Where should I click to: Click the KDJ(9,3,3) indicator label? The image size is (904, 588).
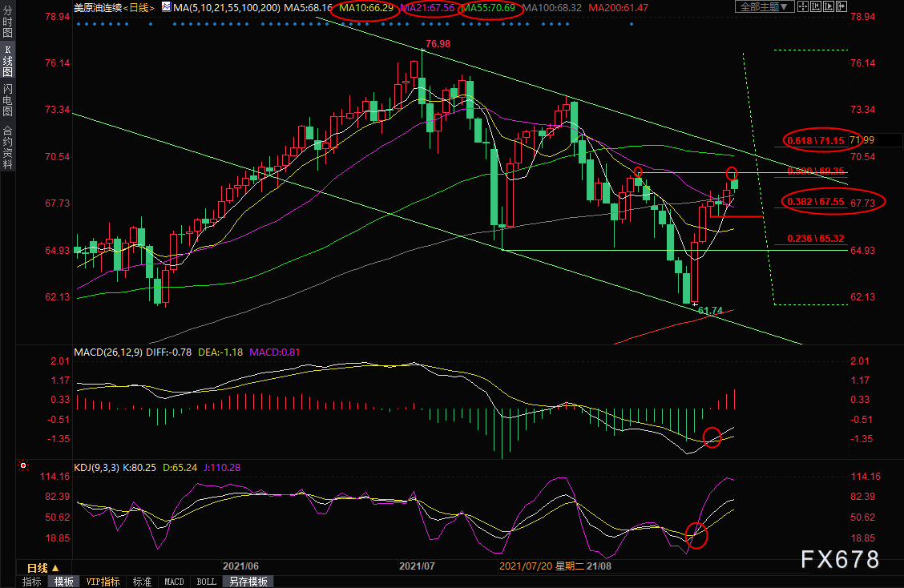pyautogui.click(x=96, y=468)
